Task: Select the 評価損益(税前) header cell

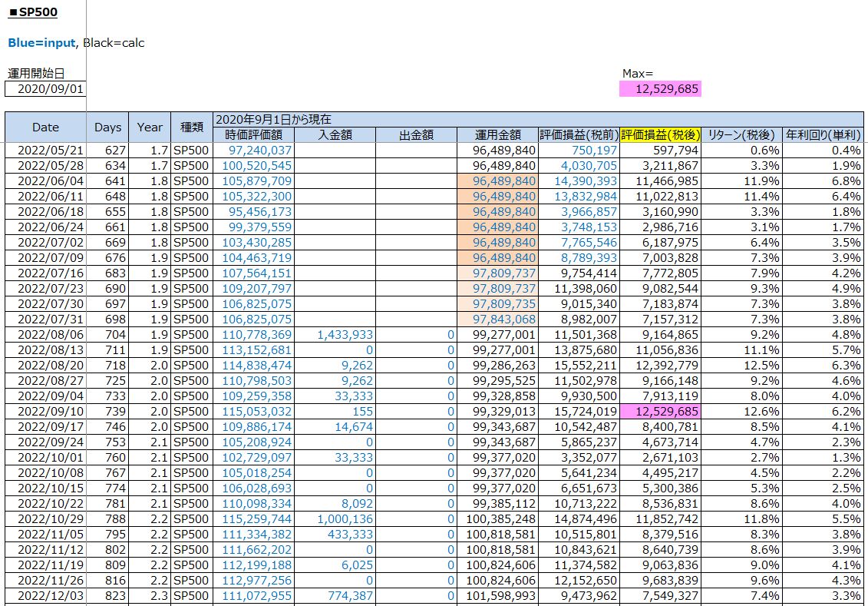Action: pyautogui.click(x=579, y=135)
